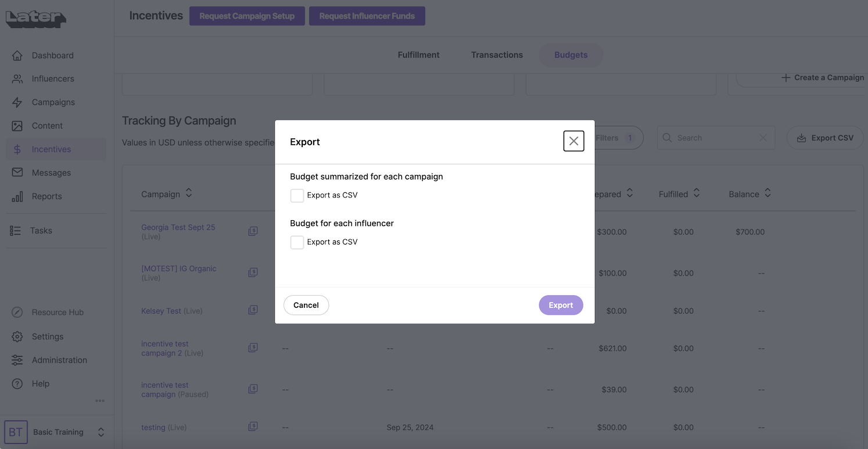The image size is (868, 449).
Task: Sort by the Balance column arrows
Action: (x=767, y=193)
